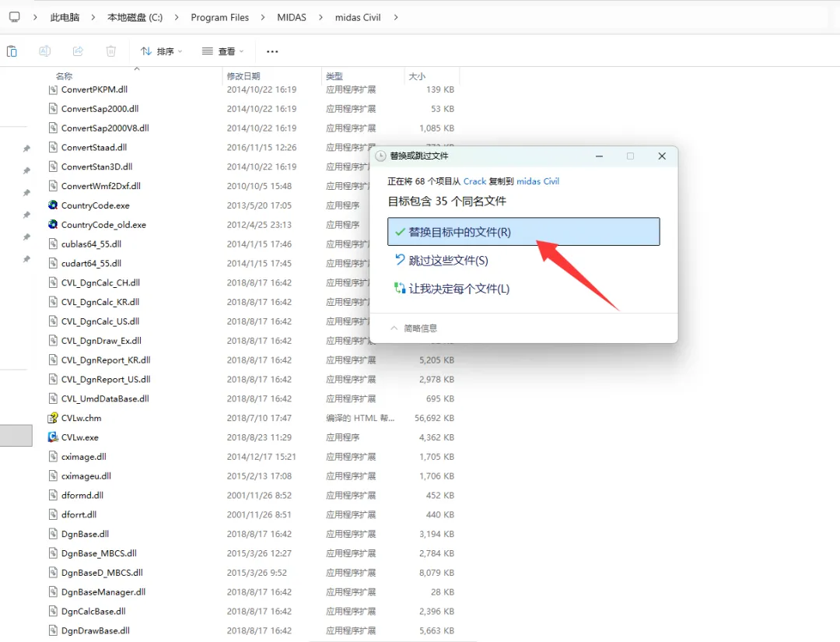The image size is (840, 642).
Task: Select the DgnBase.dll file icon
Action: [x=53, y=534]
